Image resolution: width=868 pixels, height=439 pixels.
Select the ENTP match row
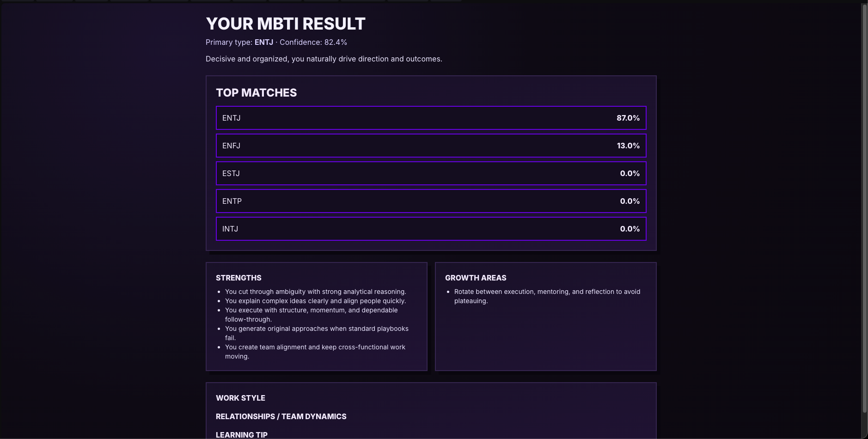(431, 201)
